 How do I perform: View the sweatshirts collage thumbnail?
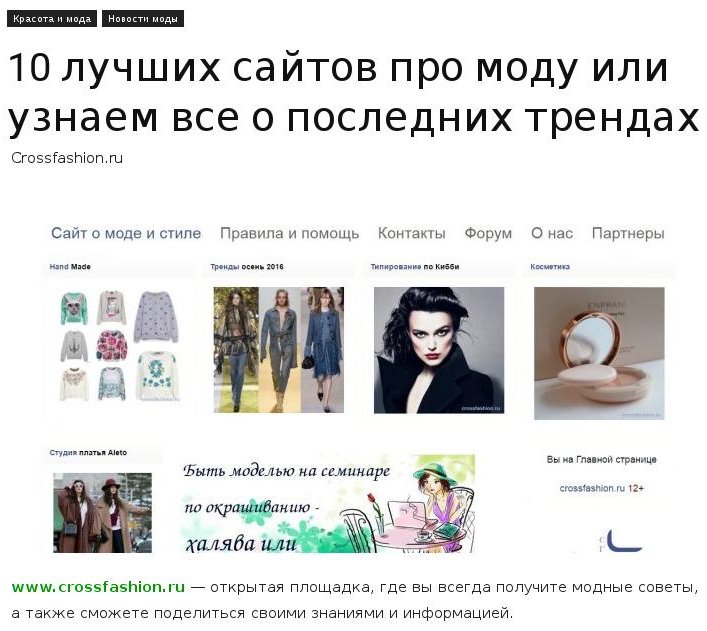[x=120, y=346]
